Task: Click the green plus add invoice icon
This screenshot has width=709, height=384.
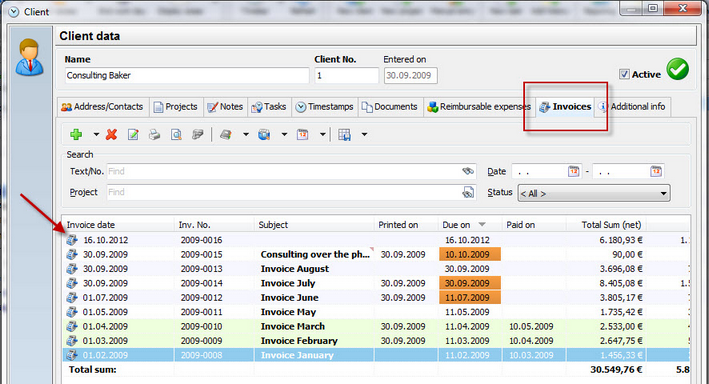Action: (76, 134)
